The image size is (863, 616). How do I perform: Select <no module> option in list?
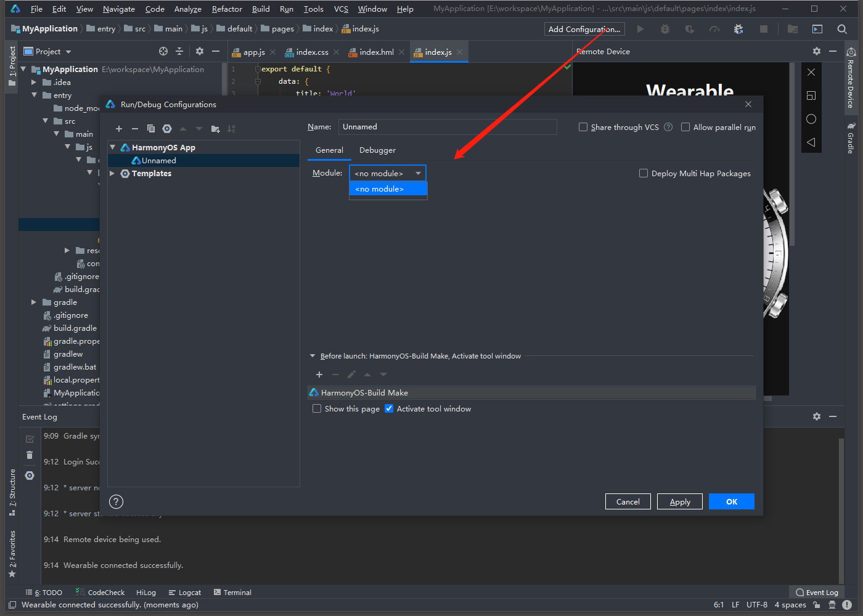(388, 189)
